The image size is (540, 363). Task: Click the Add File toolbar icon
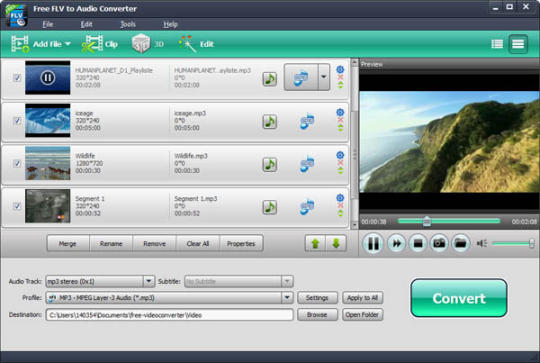[20, 44]
